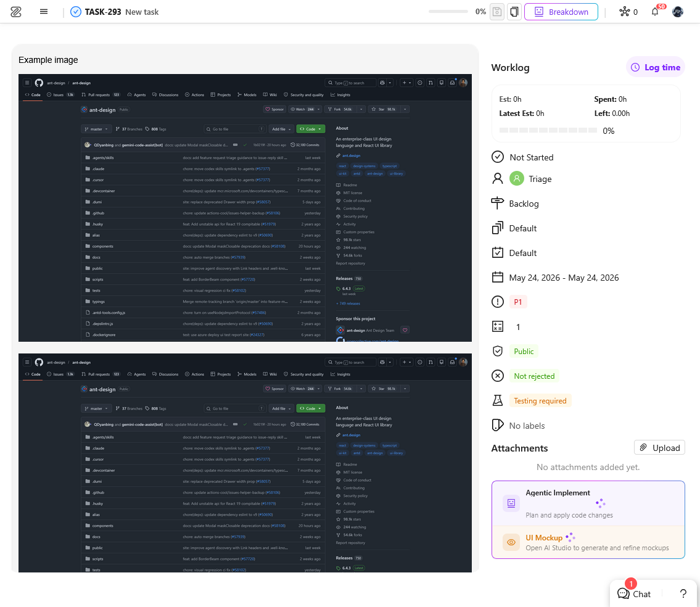
Task: Click the shield visibility icon
Action: click(x=497, y=351)
